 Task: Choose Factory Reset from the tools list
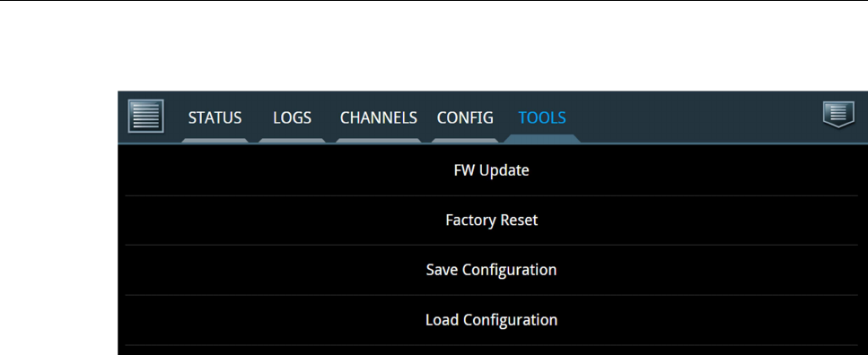click(x=492, y=220)
